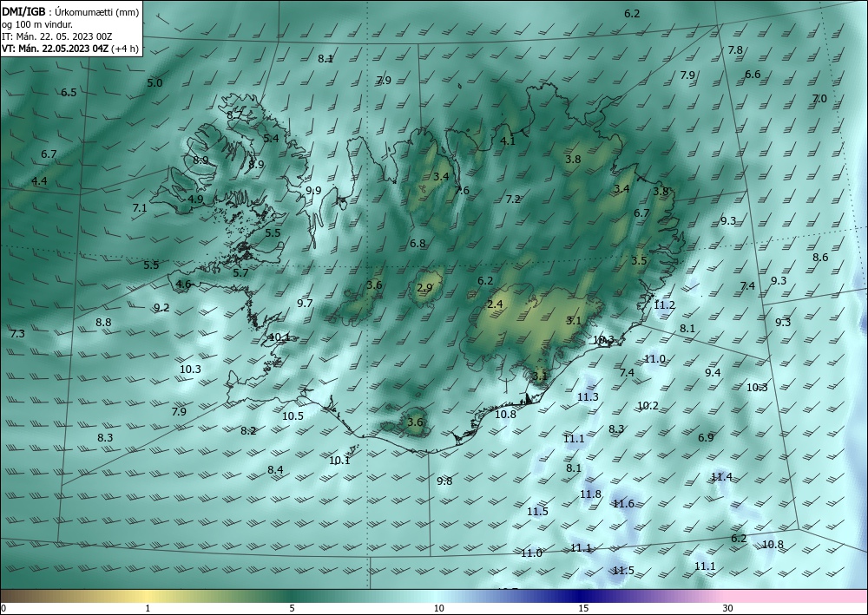Click the map value '2.9'
The image size is (868, 615).
pos(424,288)
